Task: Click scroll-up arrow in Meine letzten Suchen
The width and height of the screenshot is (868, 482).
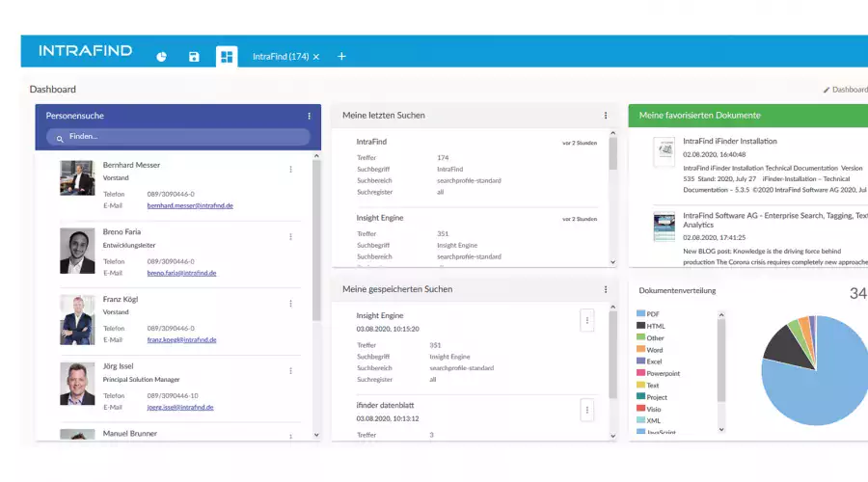Action: pyautogui.click(x=612, y=133)
